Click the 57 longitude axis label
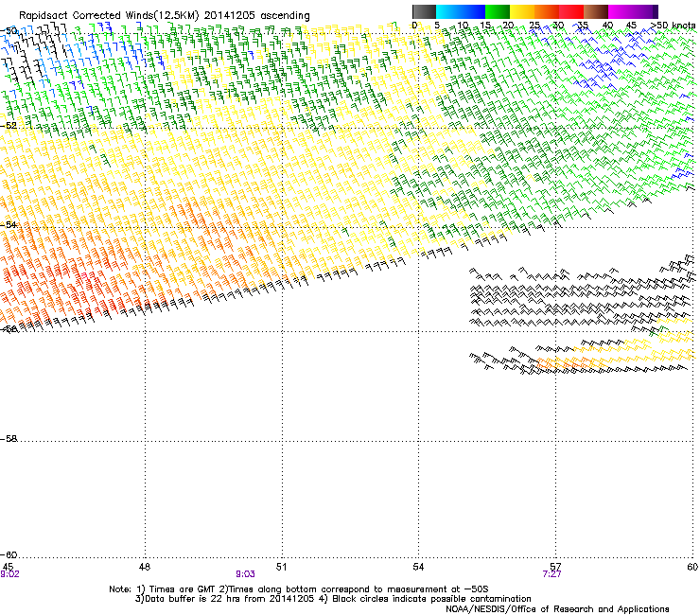The image size is (700, 615). click(555, 567)
